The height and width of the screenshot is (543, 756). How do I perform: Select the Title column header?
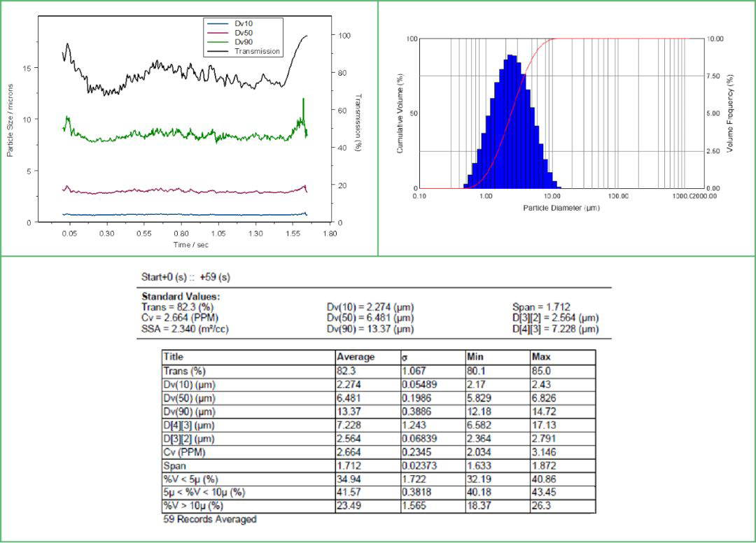tap(174, 357)
